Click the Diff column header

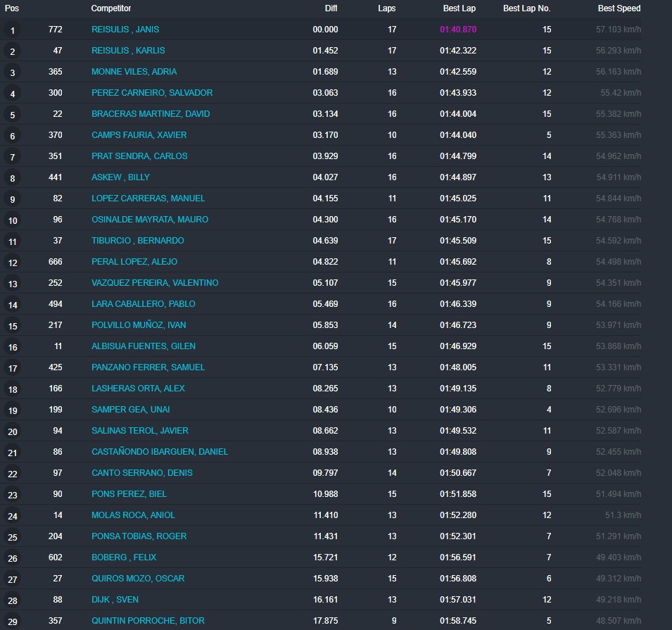[x=331, y=8]
